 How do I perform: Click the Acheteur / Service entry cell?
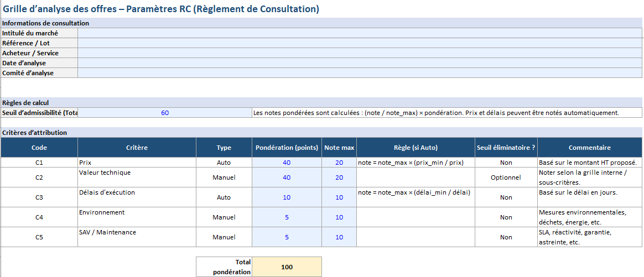(x=360, y=53)
